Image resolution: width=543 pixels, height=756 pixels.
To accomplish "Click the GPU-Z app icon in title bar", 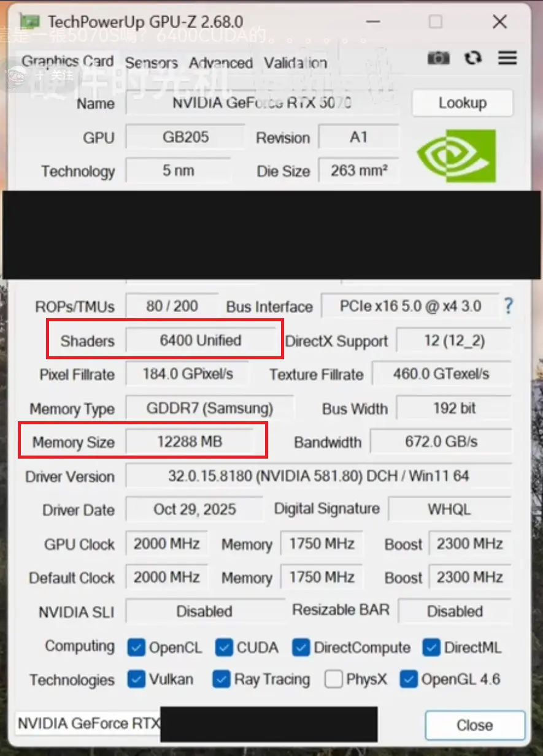I will (x=31, y=21).
